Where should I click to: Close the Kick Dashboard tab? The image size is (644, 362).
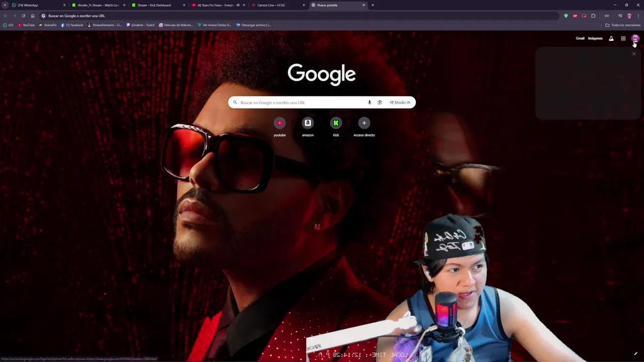pos(184,5)
